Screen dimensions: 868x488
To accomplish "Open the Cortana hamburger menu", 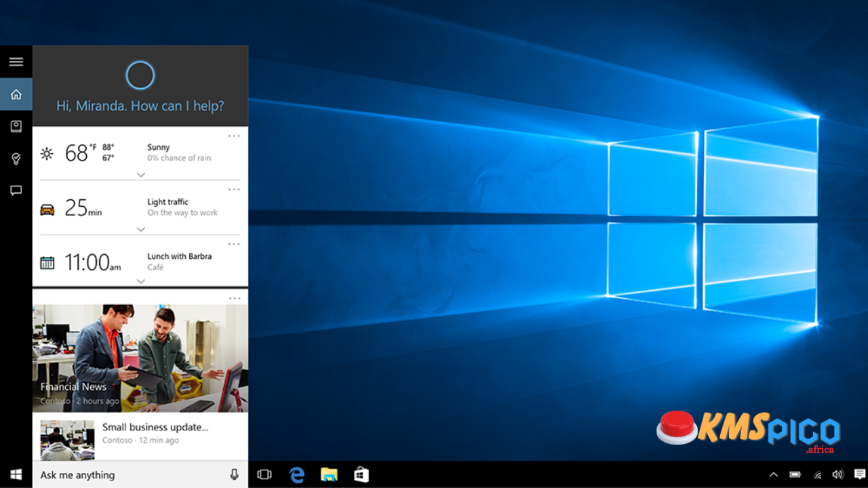I will tap(16, 62).
